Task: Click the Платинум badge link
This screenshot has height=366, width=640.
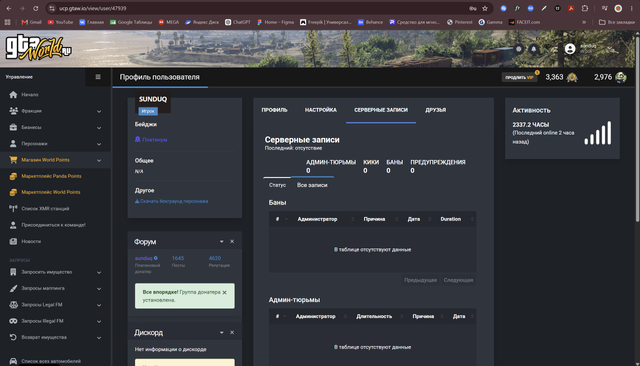Action: coord(151,140)
